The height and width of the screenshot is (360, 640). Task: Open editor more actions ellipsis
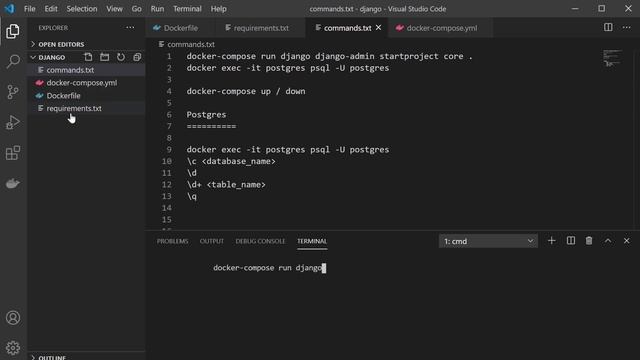coord(627,27)
